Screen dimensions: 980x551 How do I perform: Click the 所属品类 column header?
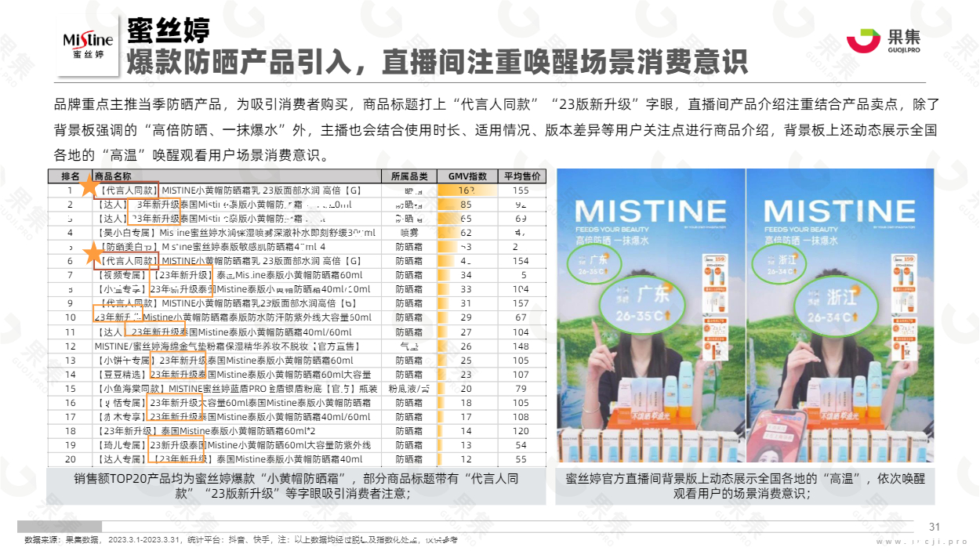pos(408,176)
